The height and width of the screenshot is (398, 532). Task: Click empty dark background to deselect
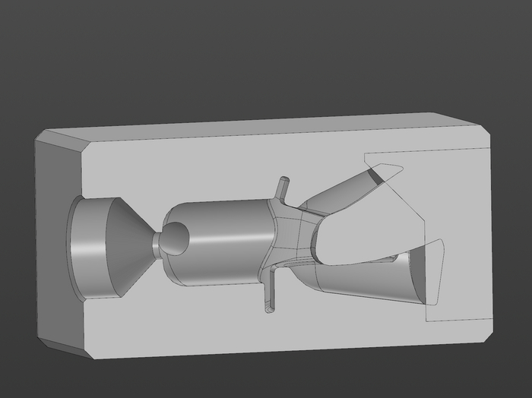click(x=266, y=46)
